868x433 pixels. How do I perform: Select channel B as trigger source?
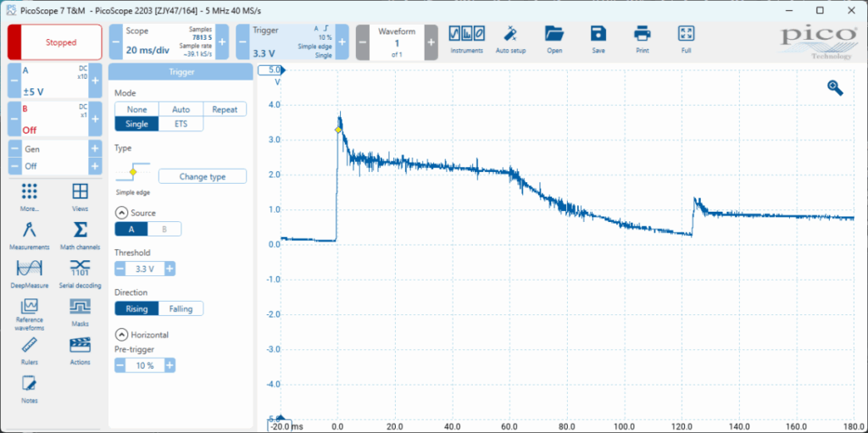[164, 229]
